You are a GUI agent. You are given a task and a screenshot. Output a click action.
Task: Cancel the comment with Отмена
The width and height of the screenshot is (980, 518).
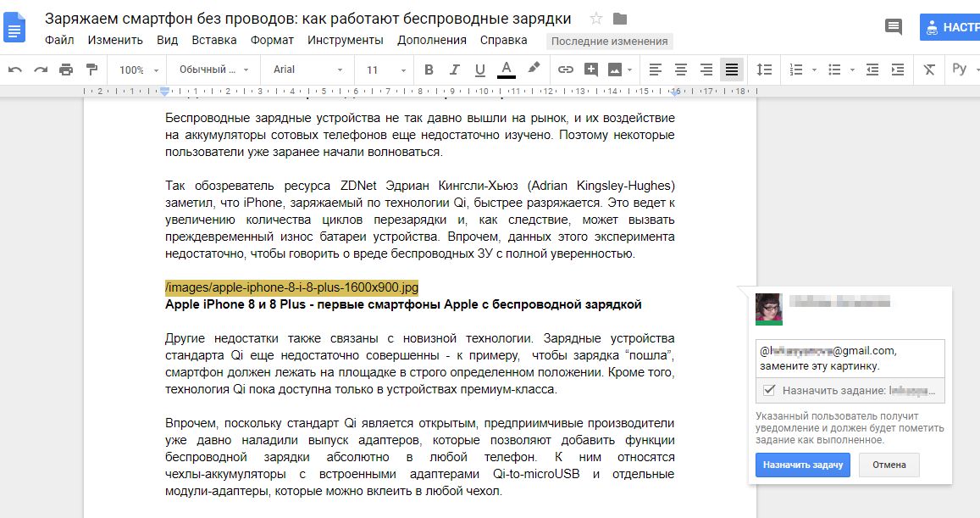click(x=889, y=465)
